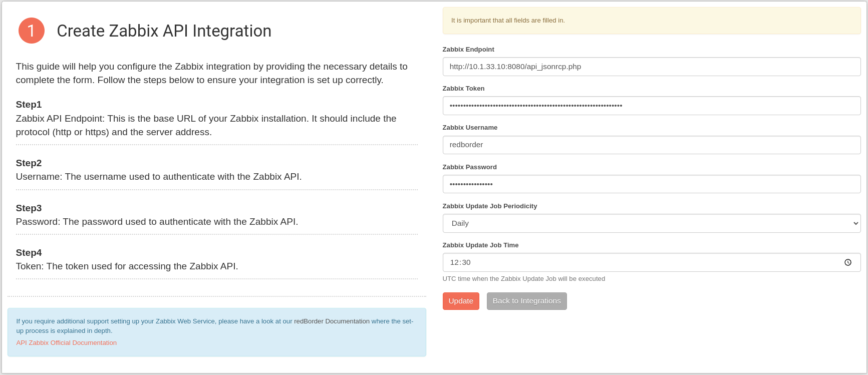Viewport: 868px width, 375px height.
Task: Open the Update Job Periodicity dropdown
Action: (x=651, y=223)
